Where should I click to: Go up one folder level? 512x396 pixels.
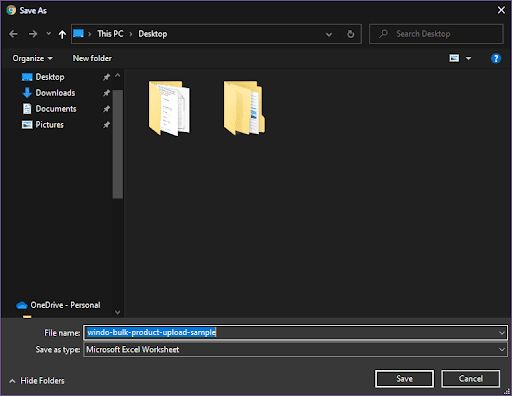(62, 34)
